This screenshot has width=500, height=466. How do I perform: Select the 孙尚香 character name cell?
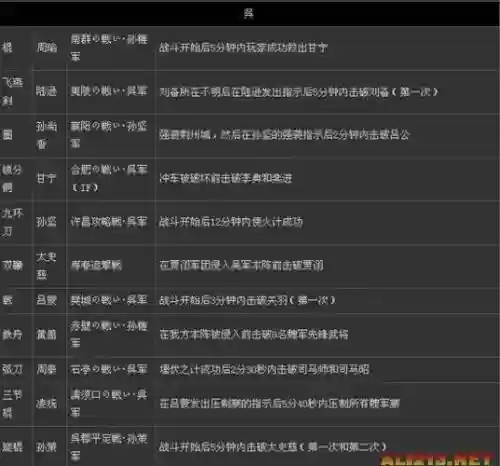pyautogui.click(x=47, y=135)
